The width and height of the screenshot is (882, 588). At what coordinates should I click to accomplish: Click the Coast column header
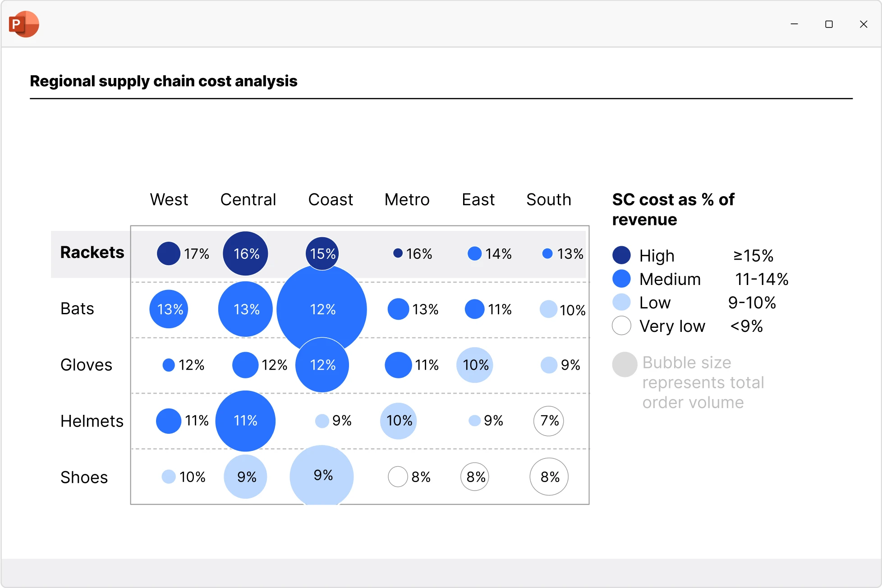pyautogui.click(x=331, y=199)
